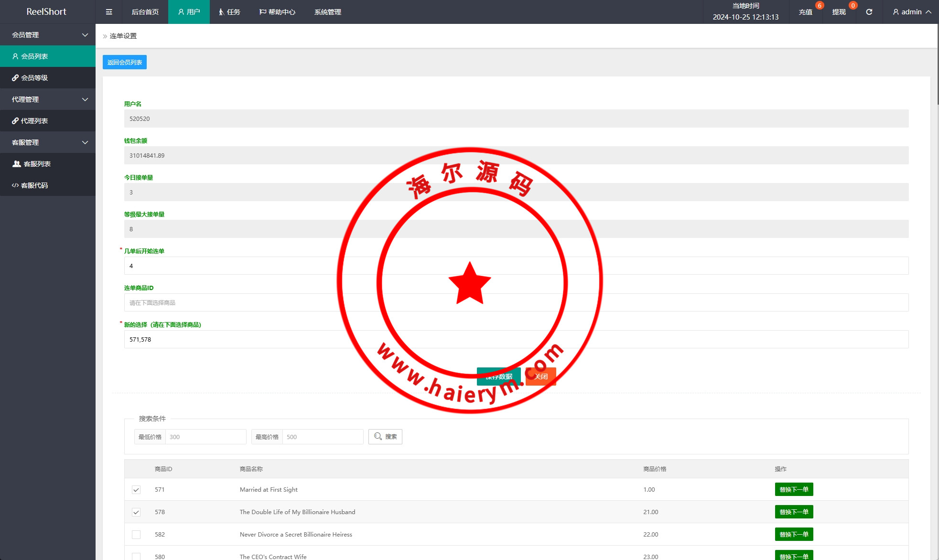Image resolution: width=939 pixels, height=560 pixels.
Task: Click the 返回会员列表 button
Action: pos(124,62)
